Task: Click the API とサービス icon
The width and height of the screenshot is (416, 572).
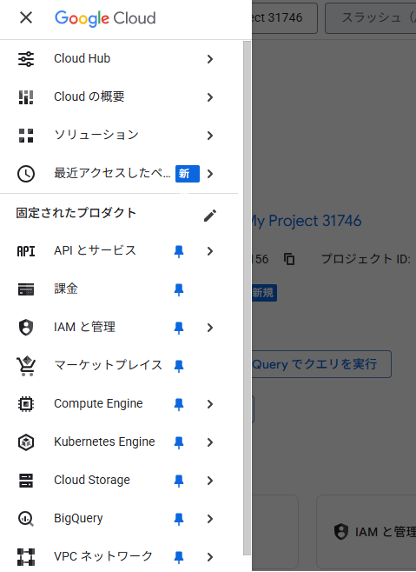Action: (x=26, y=251)
